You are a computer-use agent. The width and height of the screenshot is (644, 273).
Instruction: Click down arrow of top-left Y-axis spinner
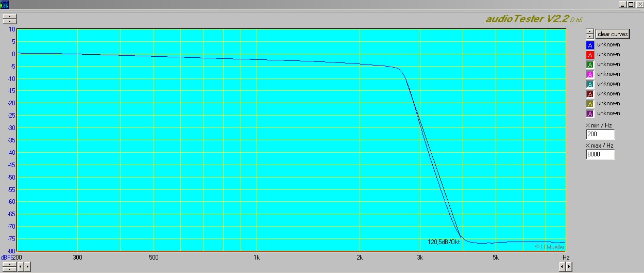click(9, 22)
